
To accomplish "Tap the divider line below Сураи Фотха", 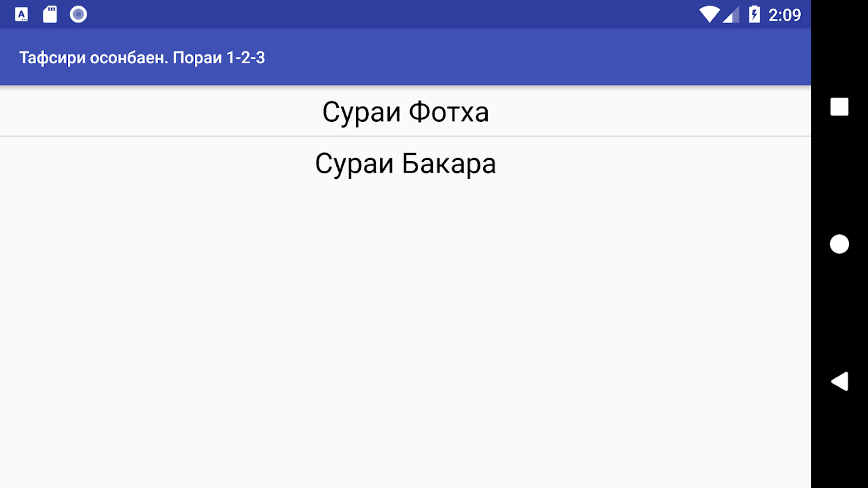I will coord(405,136).
